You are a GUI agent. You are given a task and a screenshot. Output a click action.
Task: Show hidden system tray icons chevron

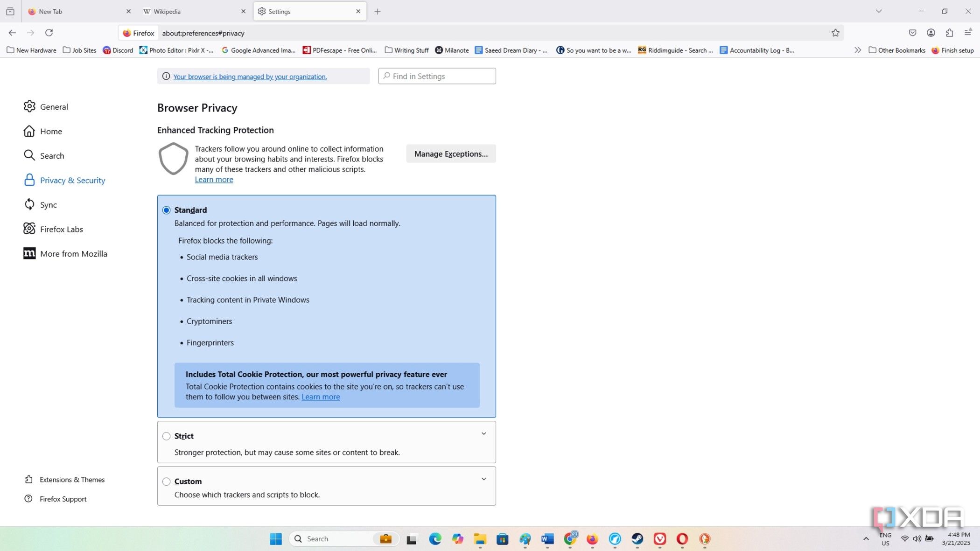pos(866,538)
